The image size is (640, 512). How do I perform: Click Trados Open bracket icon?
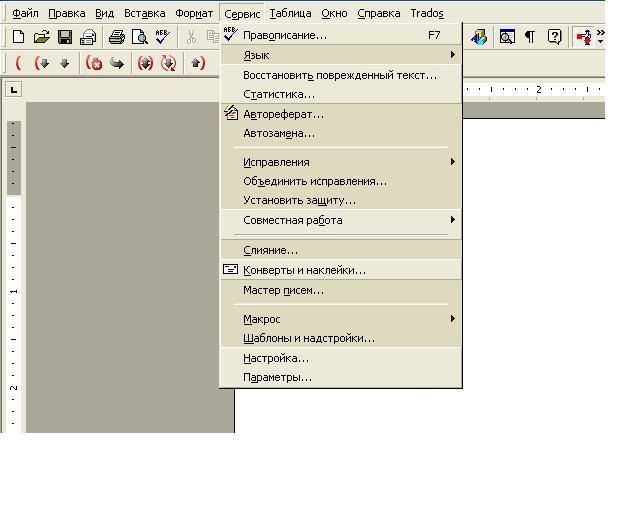(x=18, y=63)
